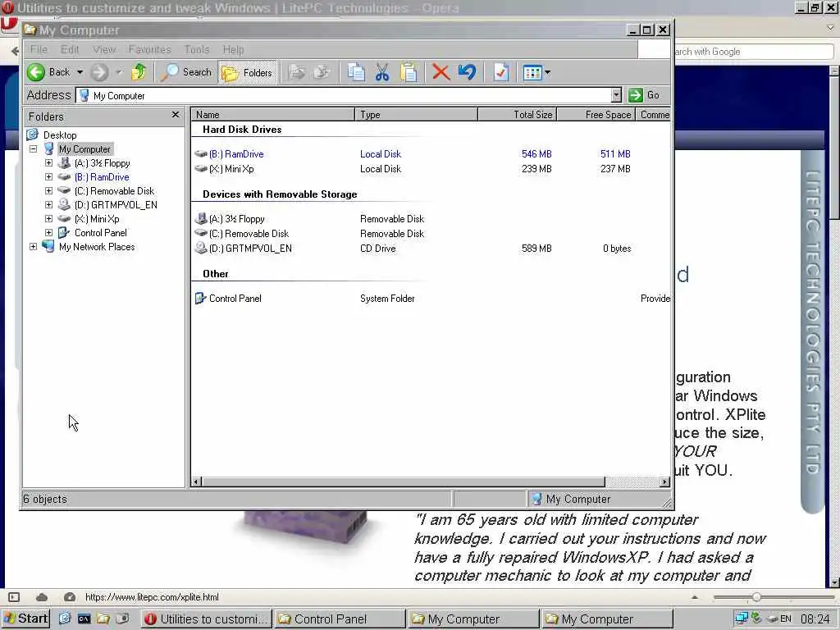
Task: Select (A:) 3½ Floppy icon in list
Action: pos(201,218)
